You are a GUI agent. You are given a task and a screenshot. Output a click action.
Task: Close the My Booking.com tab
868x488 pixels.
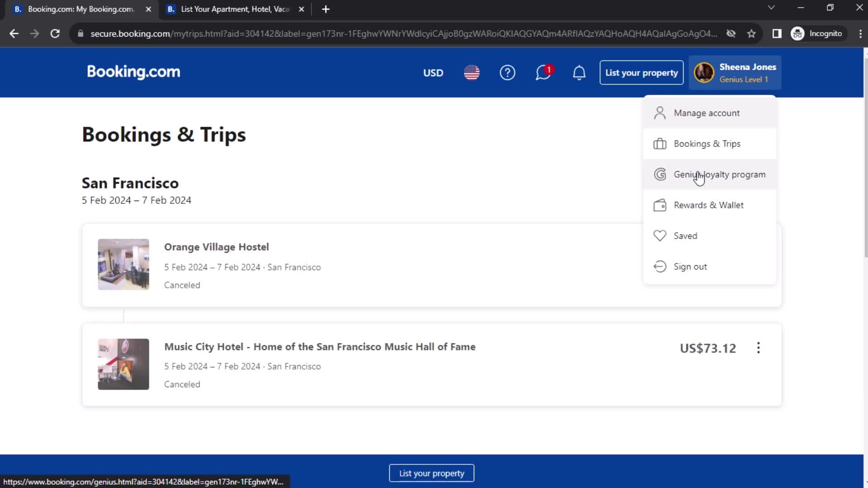pos(148,9)
